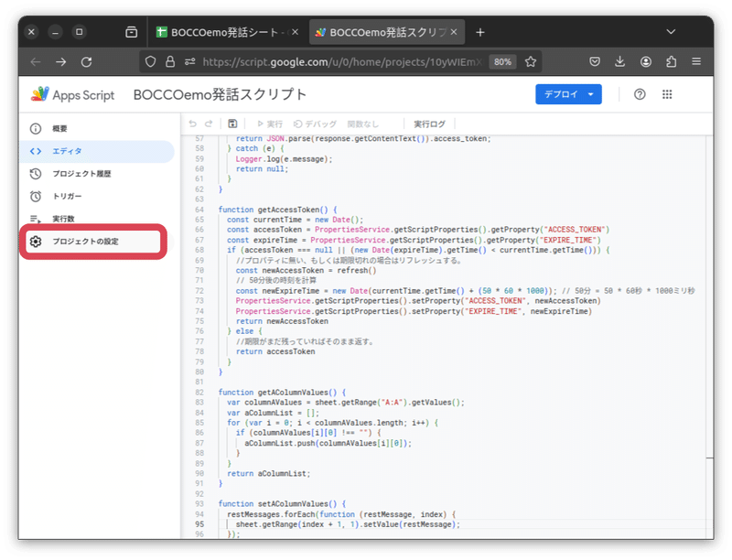The width and height of the screenshot is (732, 560).
Task: Select the BOCCOemo発話スクリプト browser tab
Action: (387, 32)
